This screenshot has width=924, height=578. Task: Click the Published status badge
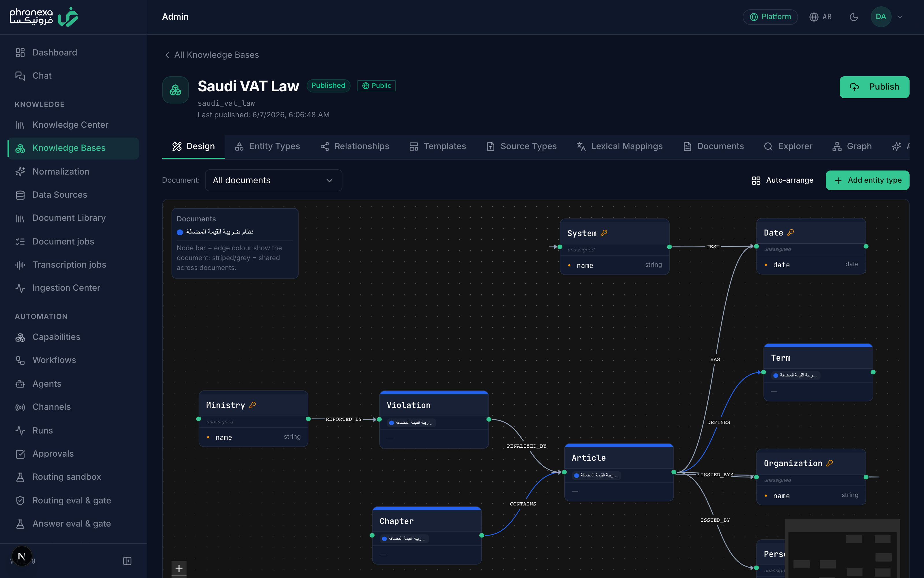coord(328,86)
